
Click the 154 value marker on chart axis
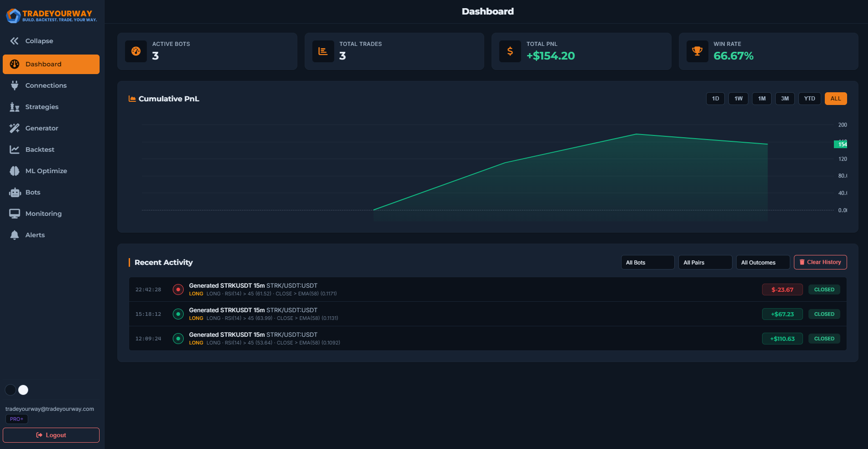[840, 145]
